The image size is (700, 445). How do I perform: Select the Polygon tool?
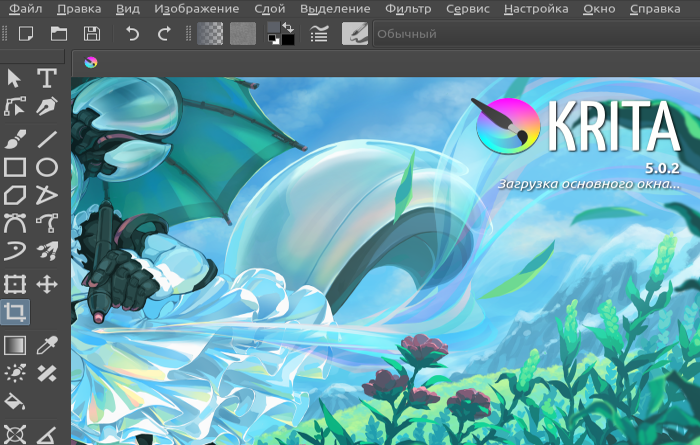click(14, 195)
